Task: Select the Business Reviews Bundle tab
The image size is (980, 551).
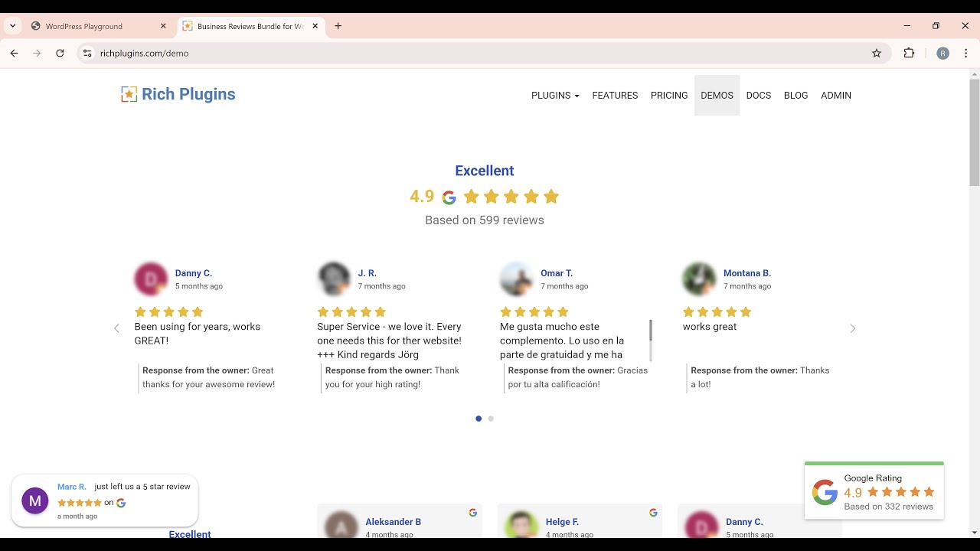Action: tap(251, 26)
